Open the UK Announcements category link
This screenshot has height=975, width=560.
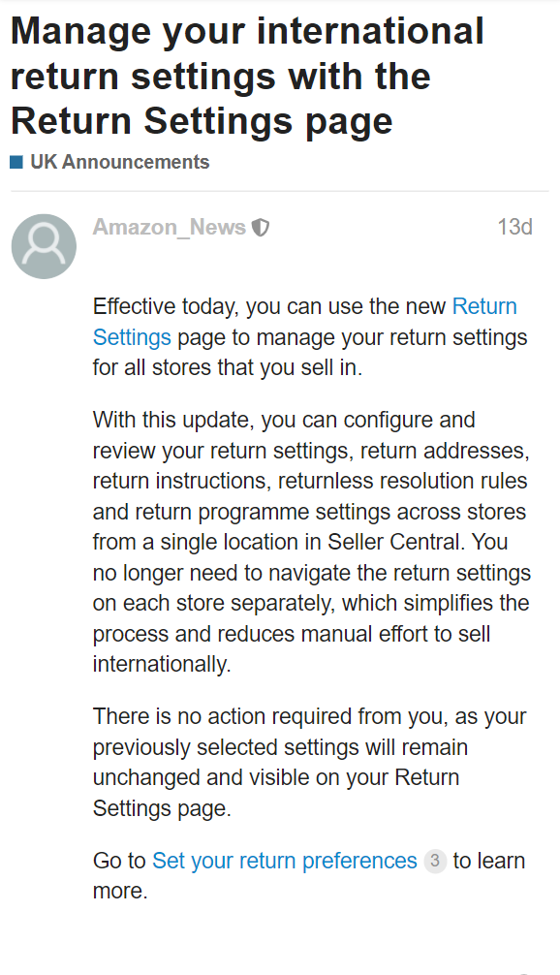119,162
